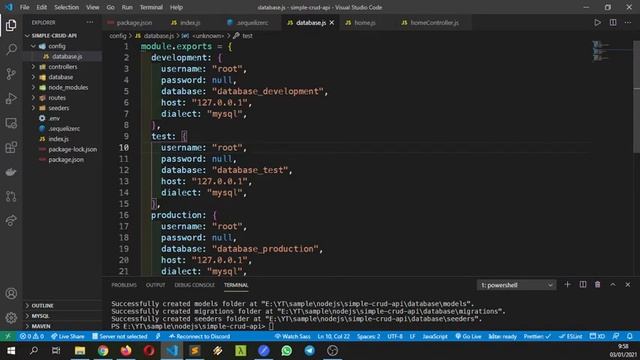640x360 pixels.
Task: Click Reconnect to Discord in status bar
Action: click(200, 336)
